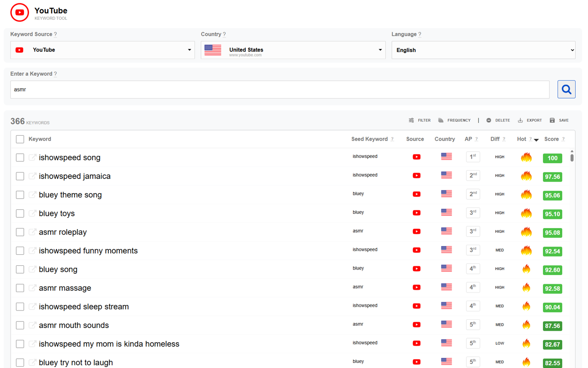Open the Keyword Source YouTube dropdown
Screen dimensions: 588x368
[102, 50]
